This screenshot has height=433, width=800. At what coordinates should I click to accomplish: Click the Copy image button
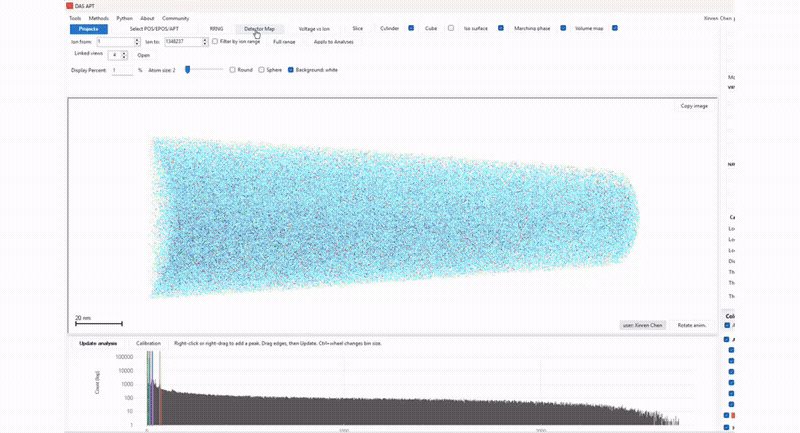coord(694,106)
